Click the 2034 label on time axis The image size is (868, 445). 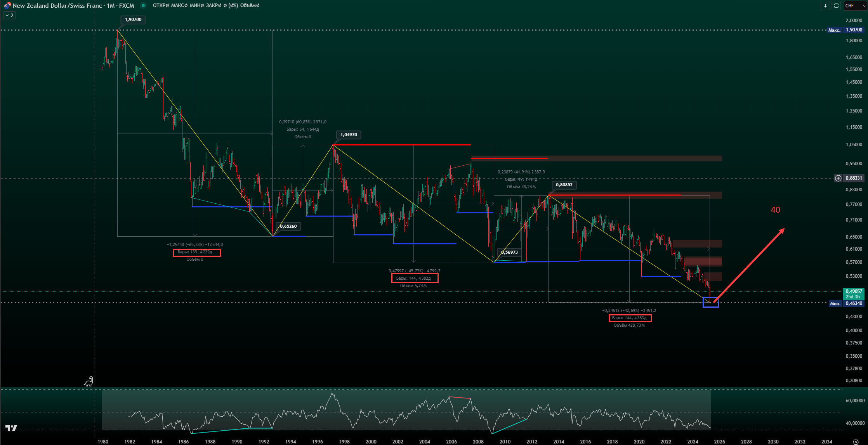pos(826,442)
